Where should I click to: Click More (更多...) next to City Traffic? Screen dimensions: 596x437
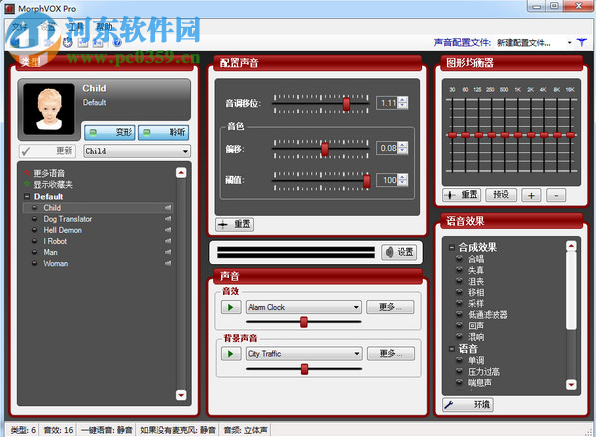(x=391, y=354)
